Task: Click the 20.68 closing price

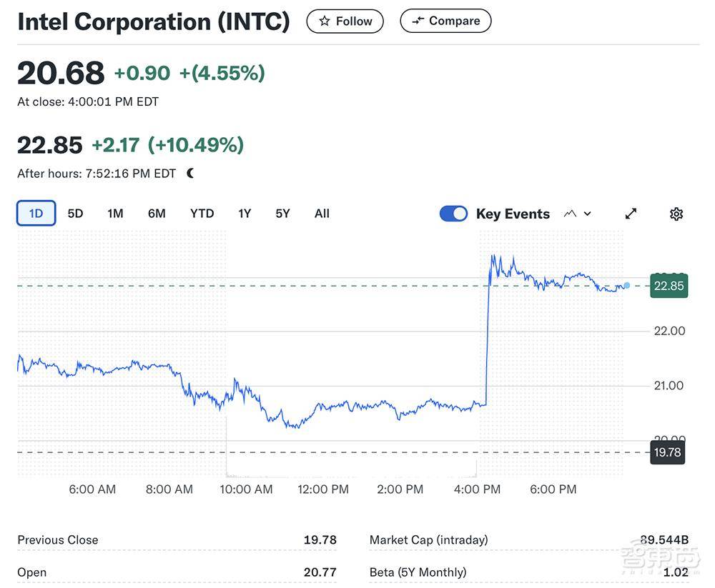Action: pyautogui.click(x=61, y=73)
